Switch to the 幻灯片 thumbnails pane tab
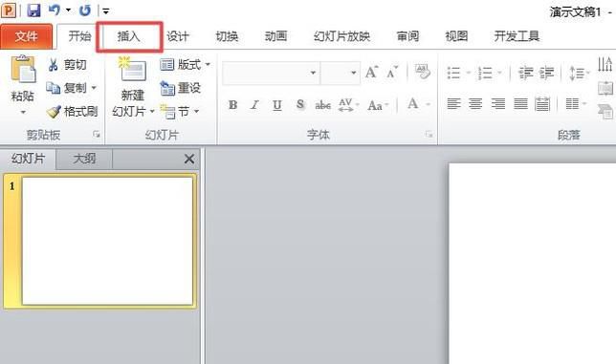 29,159
